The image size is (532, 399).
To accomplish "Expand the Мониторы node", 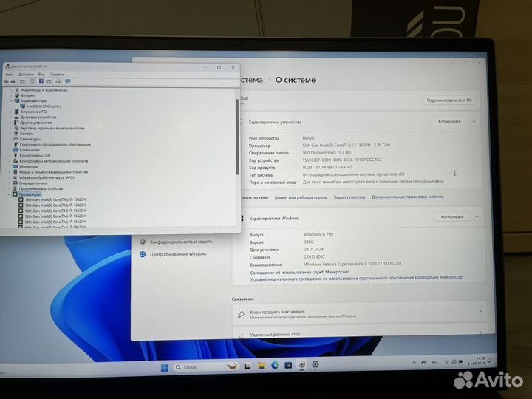I will click(10, 166).
